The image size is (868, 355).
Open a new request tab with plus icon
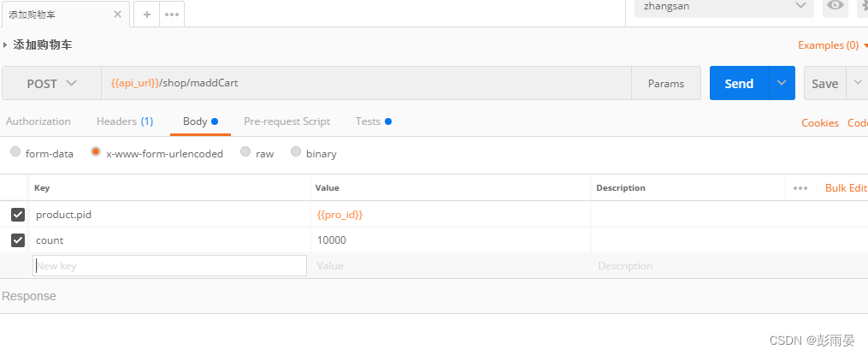coord(146,15)
